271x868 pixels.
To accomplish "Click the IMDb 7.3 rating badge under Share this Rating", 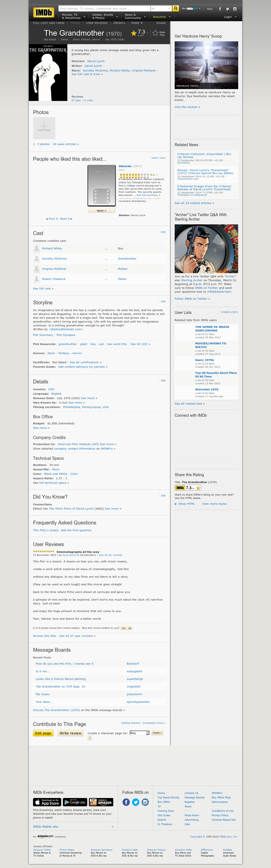I will coord(188,488).
